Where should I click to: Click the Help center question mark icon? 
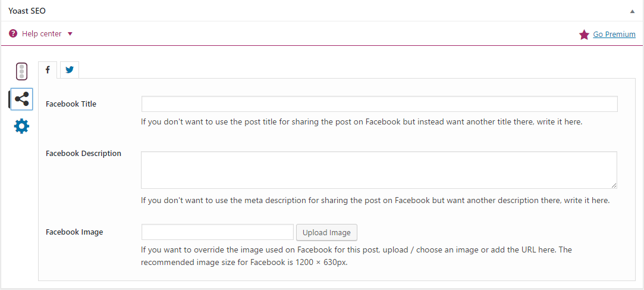point(13,33)
